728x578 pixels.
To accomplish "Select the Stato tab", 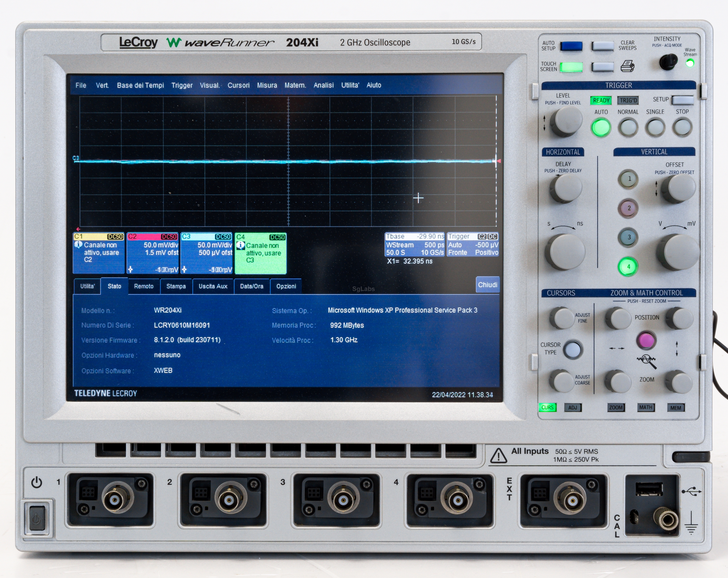I will [x=114, y=286].
